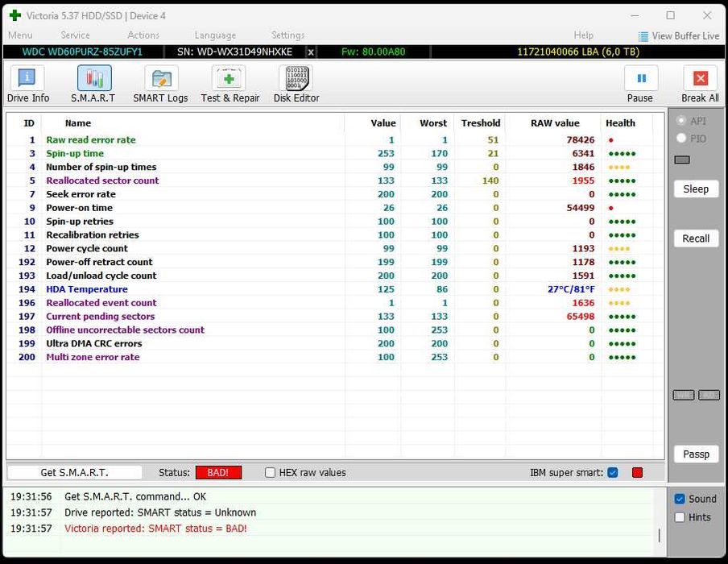The width and height of the screenshot is (728, 564).
Task: Click the Pause icon button
Action: tap(641, 78)
